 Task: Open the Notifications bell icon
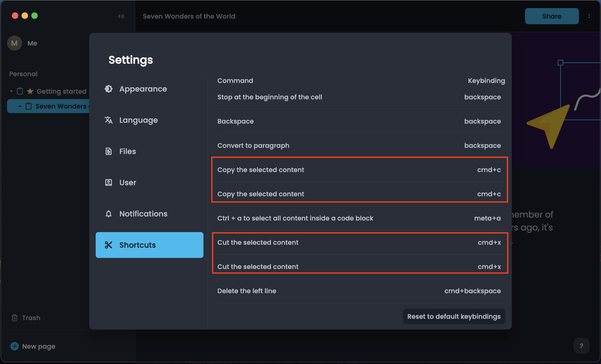pos(109,213)
